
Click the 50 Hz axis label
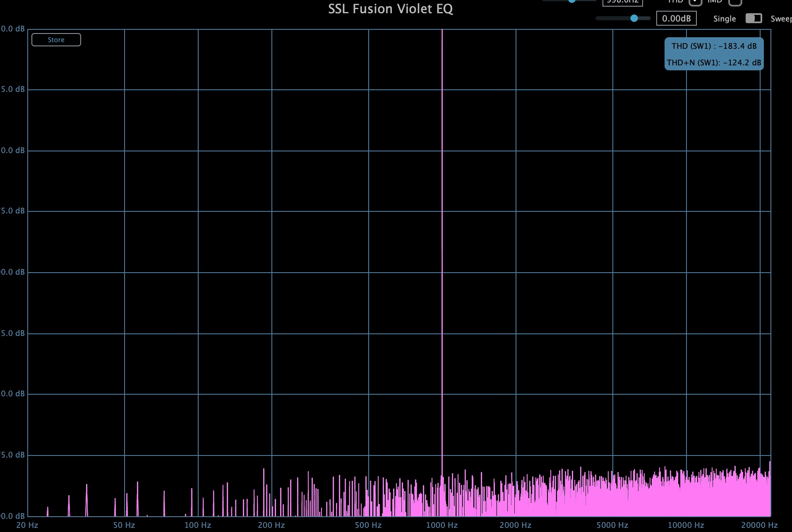(x=124, y=525)
